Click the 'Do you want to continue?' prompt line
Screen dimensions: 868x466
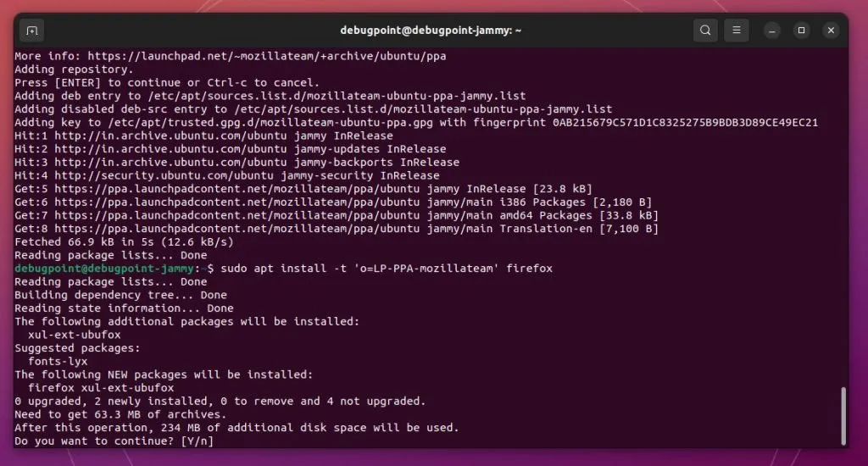(x=114, y=441)
